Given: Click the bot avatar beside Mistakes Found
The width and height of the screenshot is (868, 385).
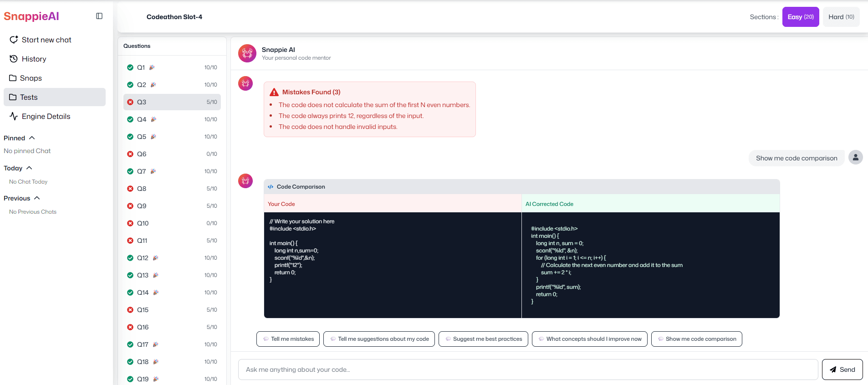Looking at the screenshot, I should (245, 83).
